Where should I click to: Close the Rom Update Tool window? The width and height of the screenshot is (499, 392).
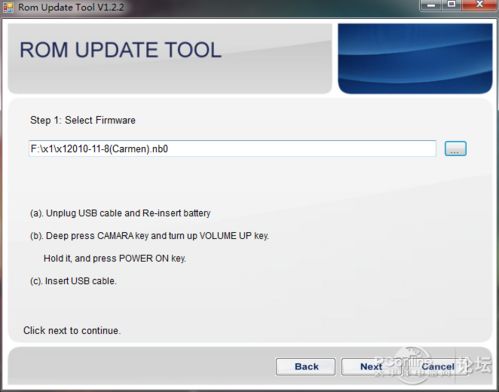click(x=479, y=5)
